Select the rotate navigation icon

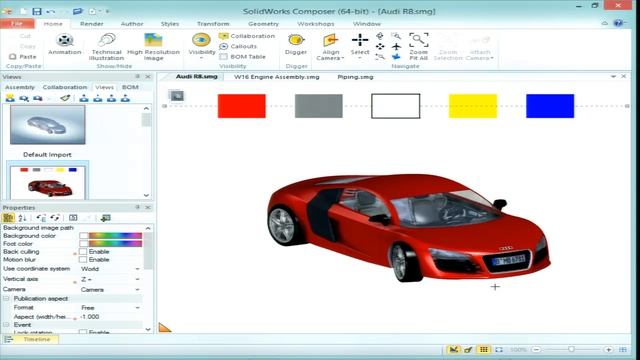click(x=380, y=36)
